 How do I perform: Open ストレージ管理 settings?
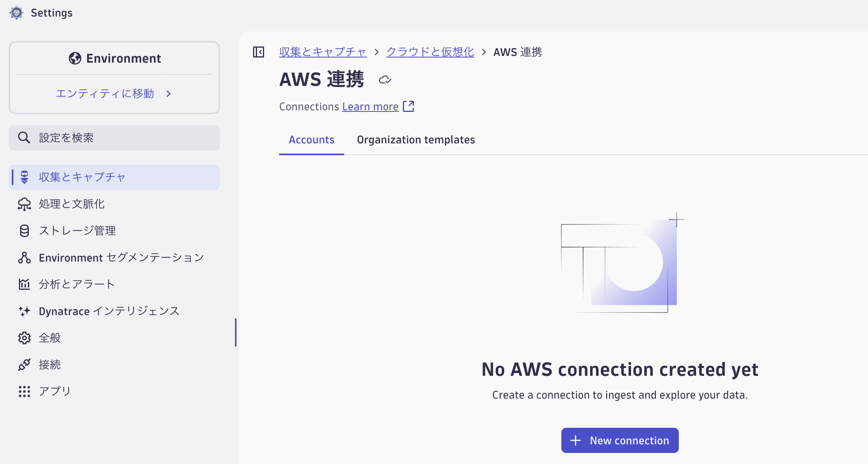click(114, 231)
